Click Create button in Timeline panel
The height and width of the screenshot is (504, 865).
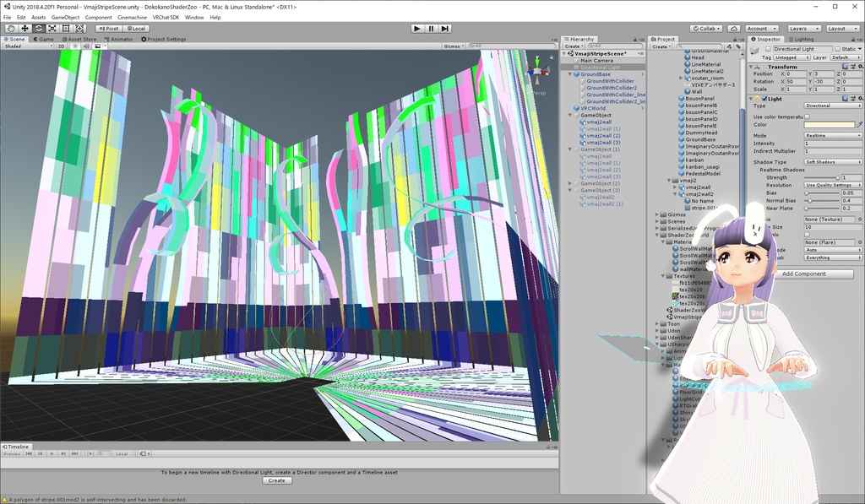(276, 480)
